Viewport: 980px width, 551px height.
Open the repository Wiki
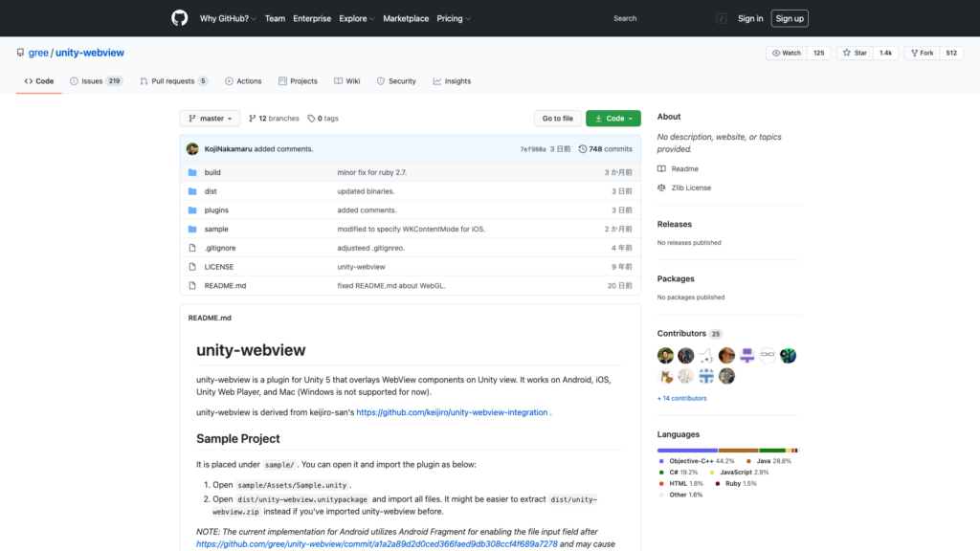(x=346, y=81)
